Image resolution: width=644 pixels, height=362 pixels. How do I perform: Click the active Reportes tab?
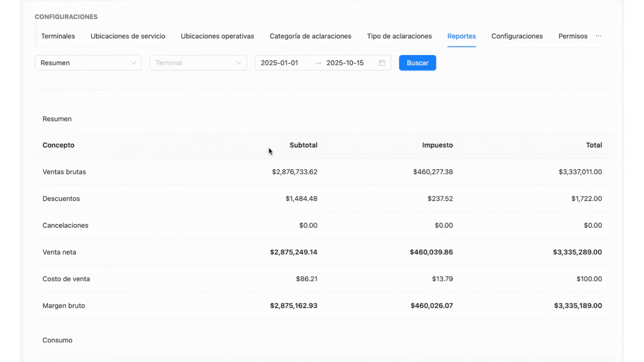pyautogui.click(x=461, y=36)
